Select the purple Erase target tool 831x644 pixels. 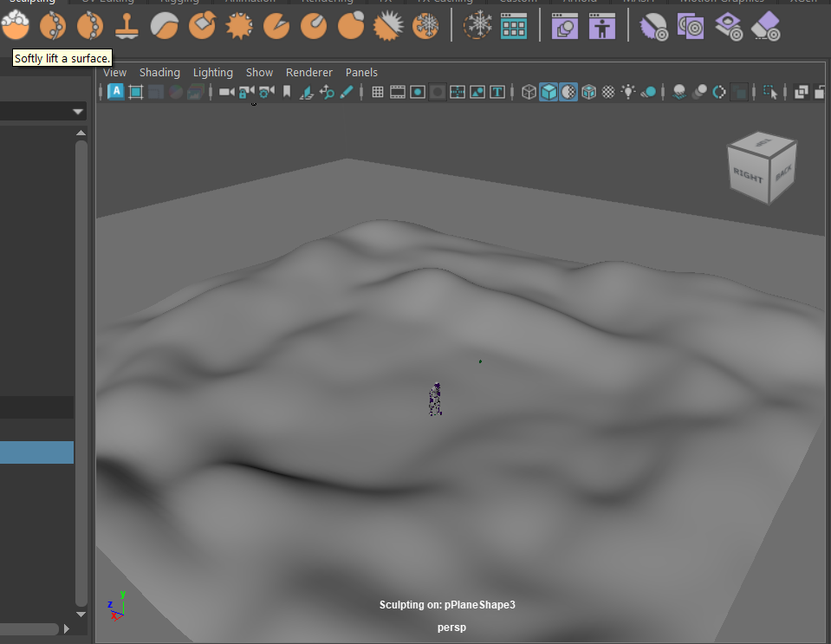pos(765,27)
